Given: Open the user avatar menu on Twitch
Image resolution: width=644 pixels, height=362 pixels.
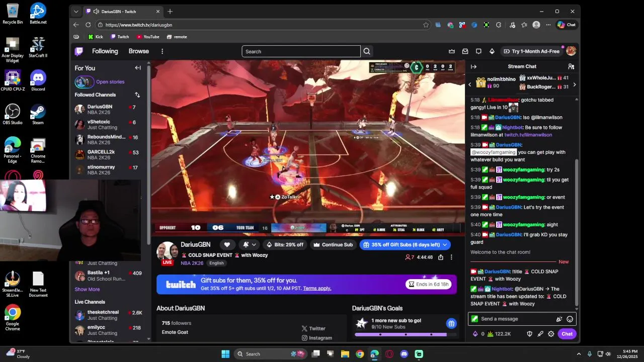Looking at the screenshot, I should pyautogui.click(x=571, y=51).
